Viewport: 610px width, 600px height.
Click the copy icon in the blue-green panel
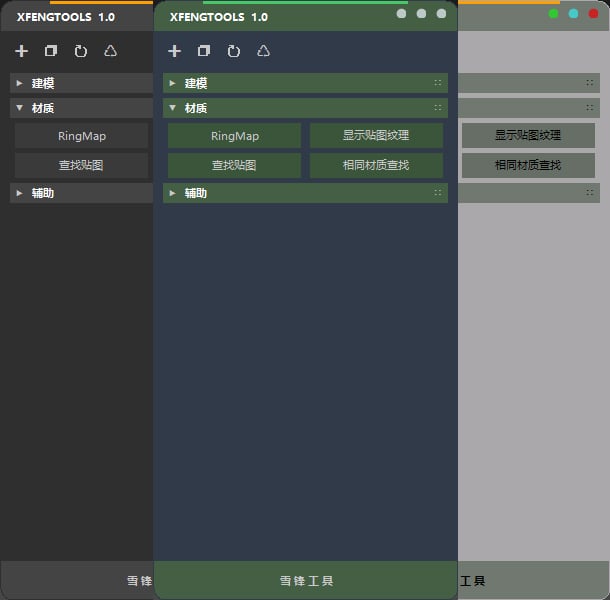tap(204, 51)
